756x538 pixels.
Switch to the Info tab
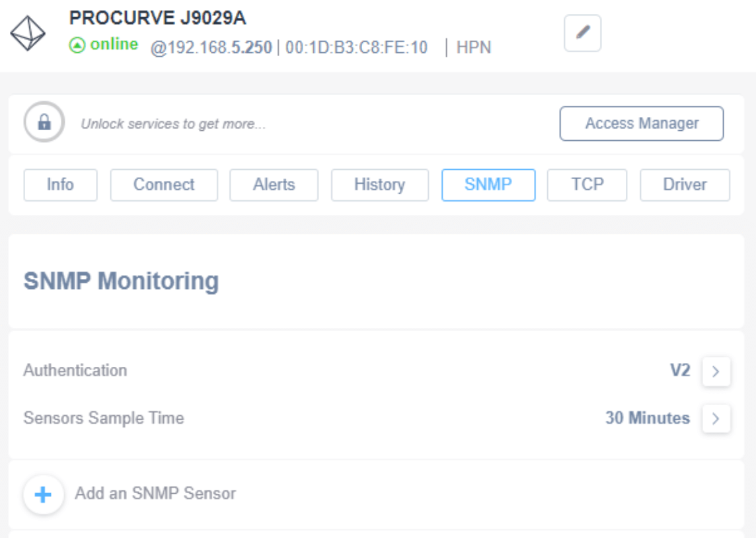point(59,185)
